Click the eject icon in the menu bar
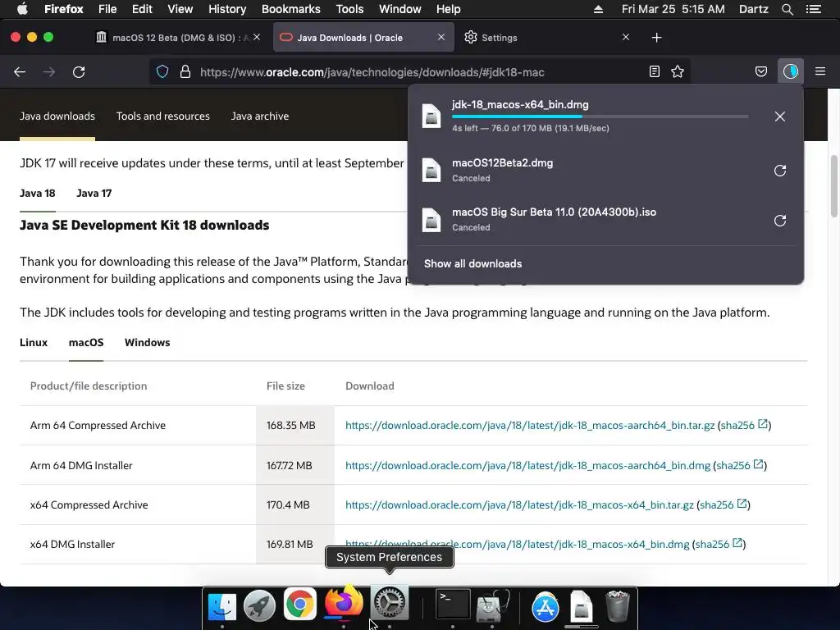 point(598,9)
